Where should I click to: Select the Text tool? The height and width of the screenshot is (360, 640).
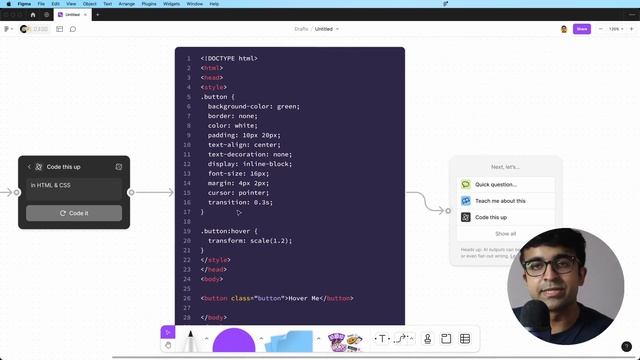(x=382, y=339)
